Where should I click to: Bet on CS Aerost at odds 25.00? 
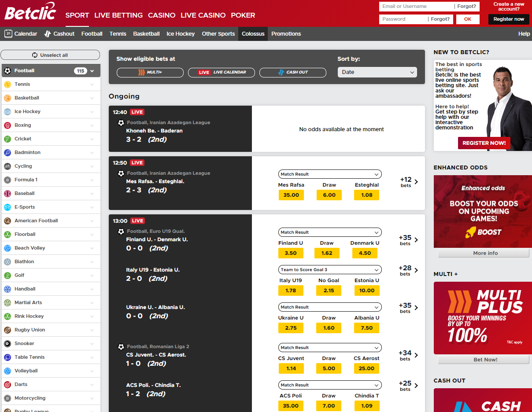coord(366,368)
